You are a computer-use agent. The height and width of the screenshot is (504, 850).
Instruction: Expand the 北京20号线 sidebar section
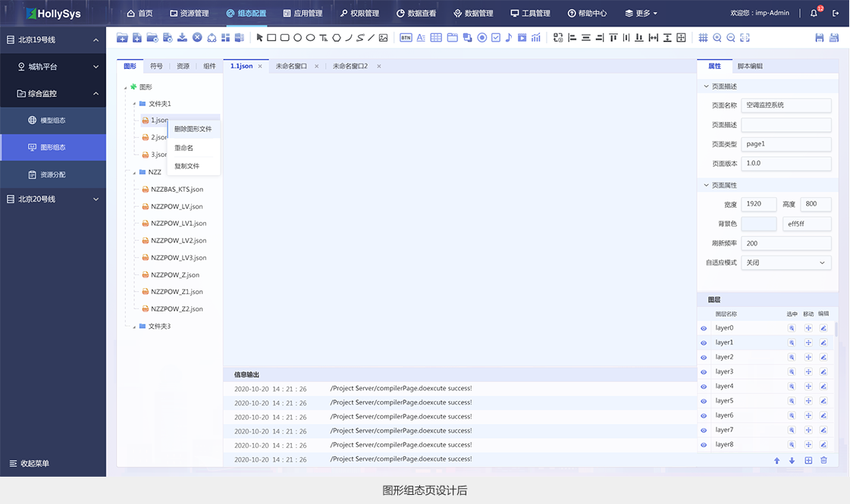pos(53,199)
